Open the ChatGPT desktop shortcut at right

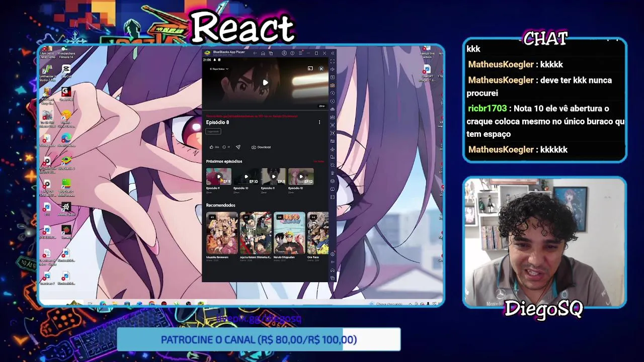(427, 72)
